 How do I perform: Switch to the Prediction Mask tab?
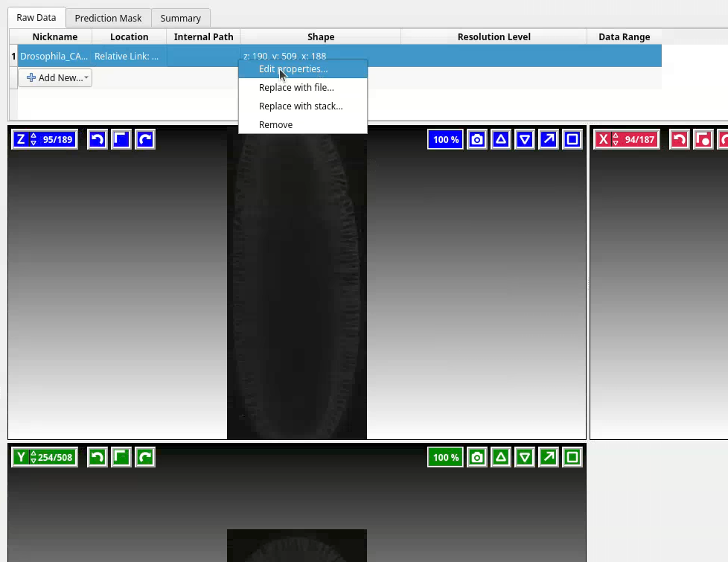pos(108,18)
